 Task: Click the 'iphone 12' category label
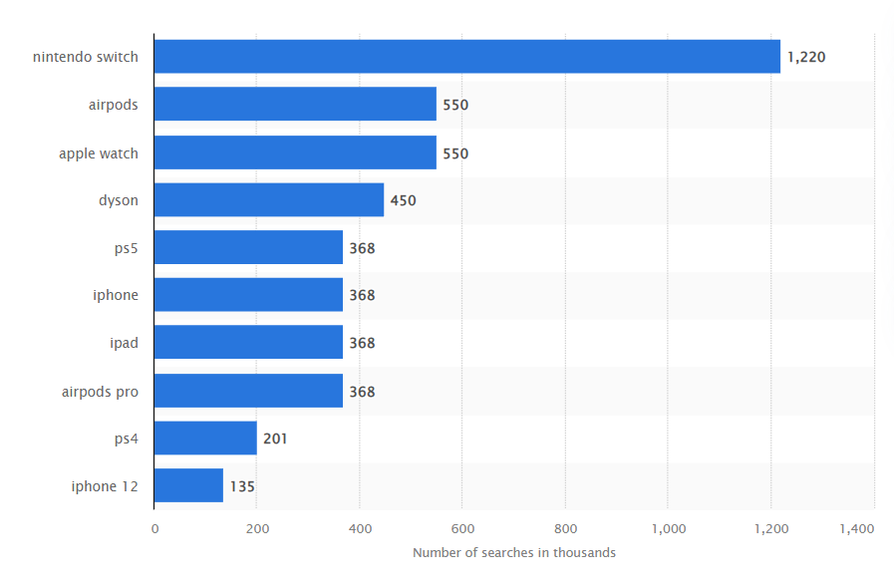[x=105, y=486]
